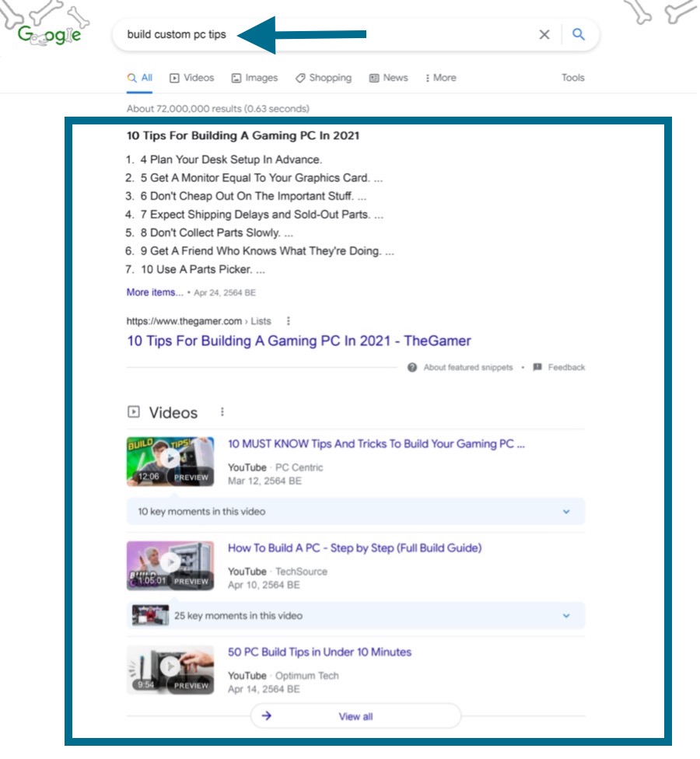Open the Videos section three-dot options
The width and height of the screenshot is (700, 759).
tap(222, 412)
